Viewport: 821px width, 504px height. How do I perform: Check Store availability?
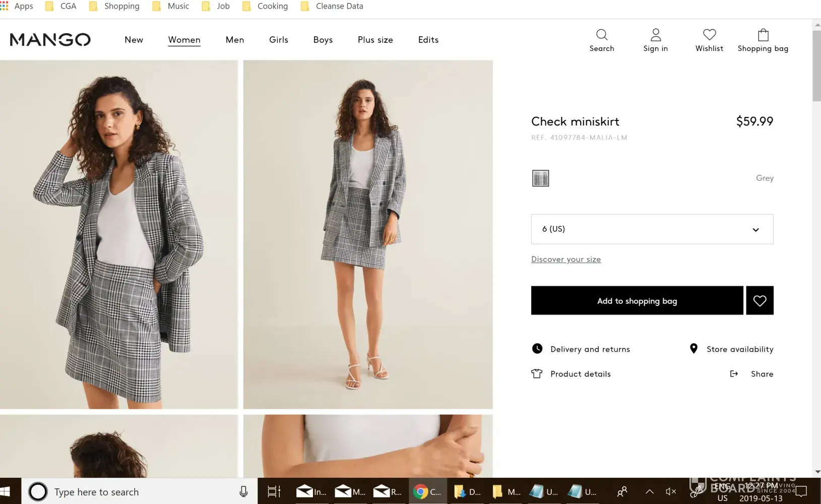[x=740, y=349]
